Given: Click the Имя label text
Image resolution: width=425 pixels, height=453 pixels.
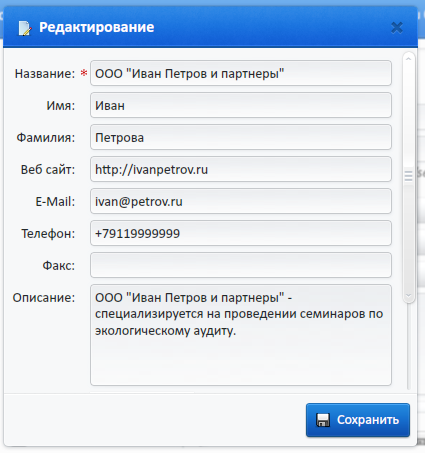Looking at the screenshot, I should (61, 105).
